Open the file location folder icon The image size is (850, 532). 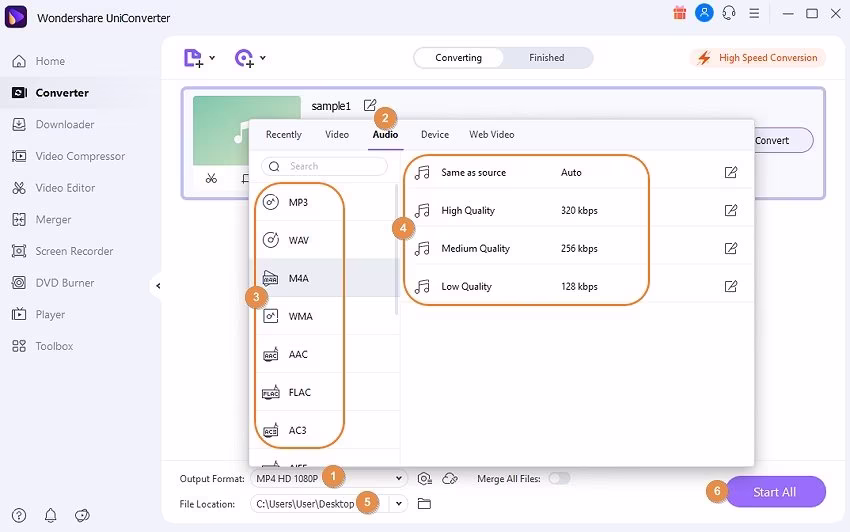(x=424, y=504)
